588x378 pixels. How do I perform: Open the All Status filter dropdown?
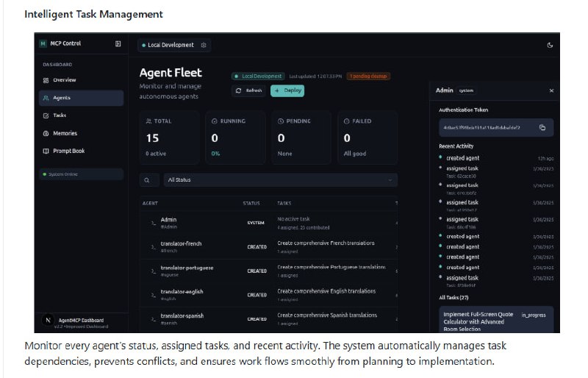[x=279, y=179]
